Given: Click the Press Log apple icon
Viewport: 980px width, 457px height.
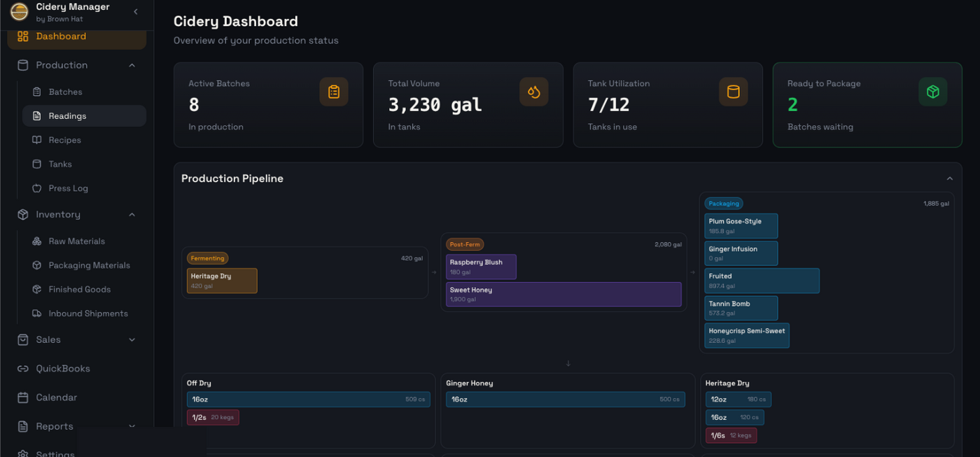Looking at the screenshot, I should coord(37,188).
